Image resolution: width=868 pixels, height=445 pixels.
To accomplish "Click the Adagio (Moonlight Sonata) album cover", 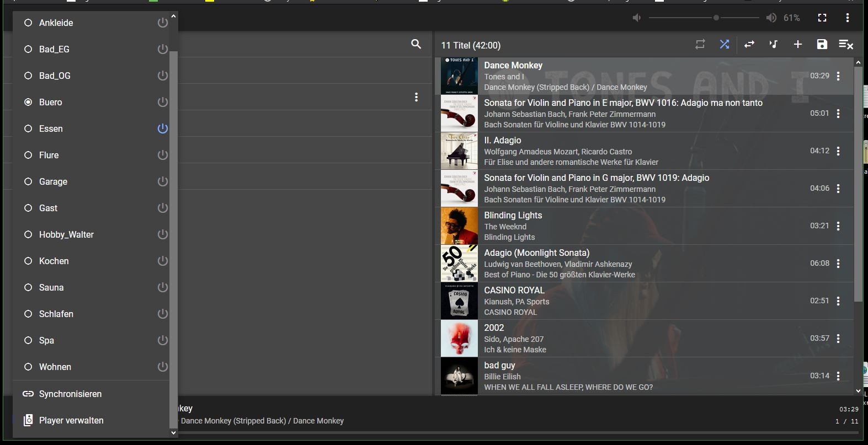I will pos(459,264).
